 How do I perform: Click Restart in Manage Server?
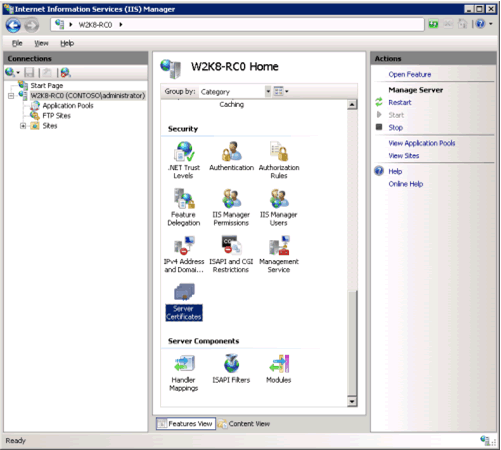tap(400, 102)
